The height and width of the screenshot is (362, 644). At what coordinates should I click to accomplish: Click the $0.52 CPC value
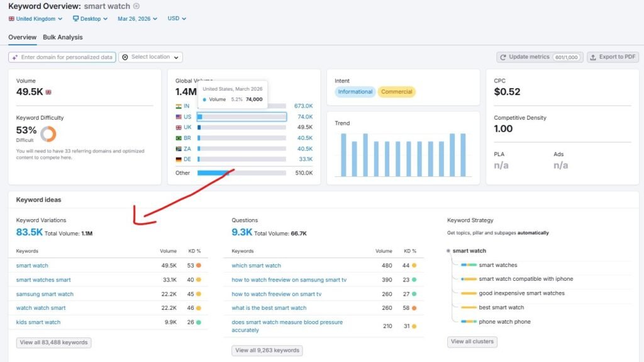click(507, 92)
